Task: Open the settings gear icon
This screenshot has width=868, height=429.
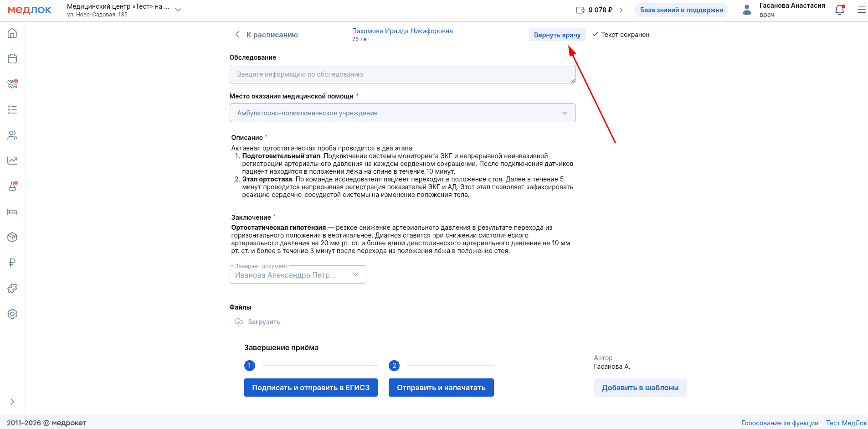Action: point(12,314)
